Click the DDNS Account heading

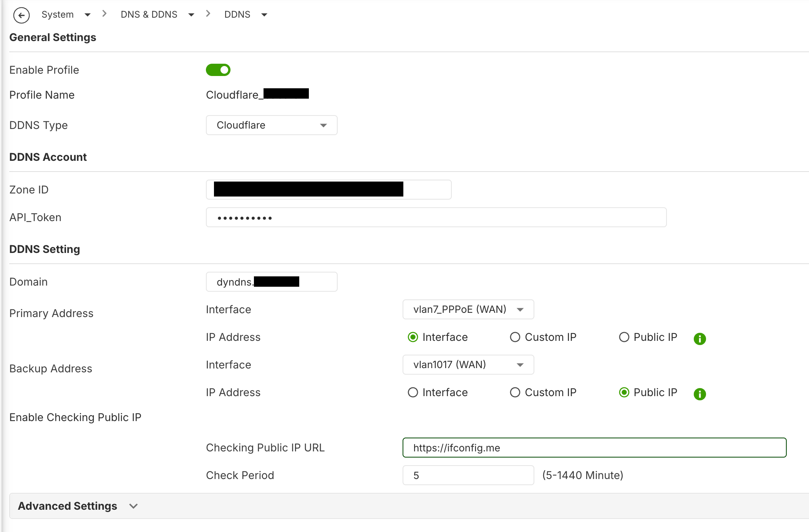click(x=48, y=157)
